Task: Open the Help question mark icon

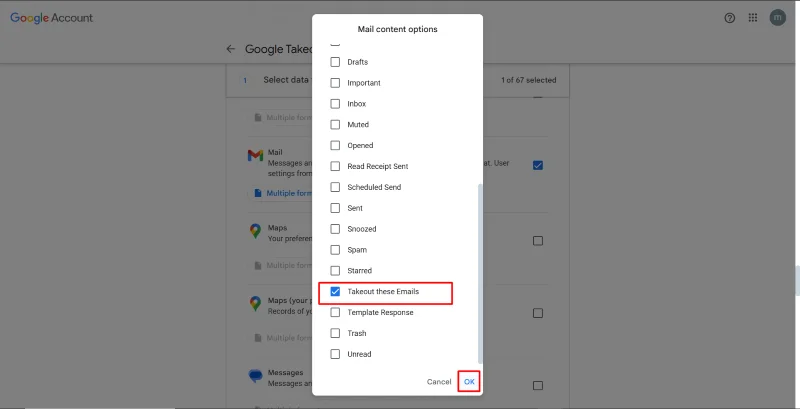Action: point(730,18)
